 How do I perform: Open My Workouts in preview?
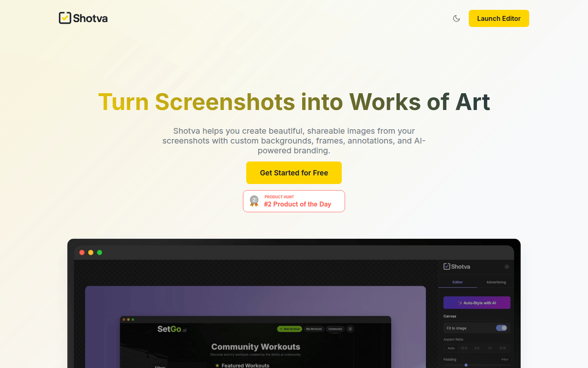[314, 329]
